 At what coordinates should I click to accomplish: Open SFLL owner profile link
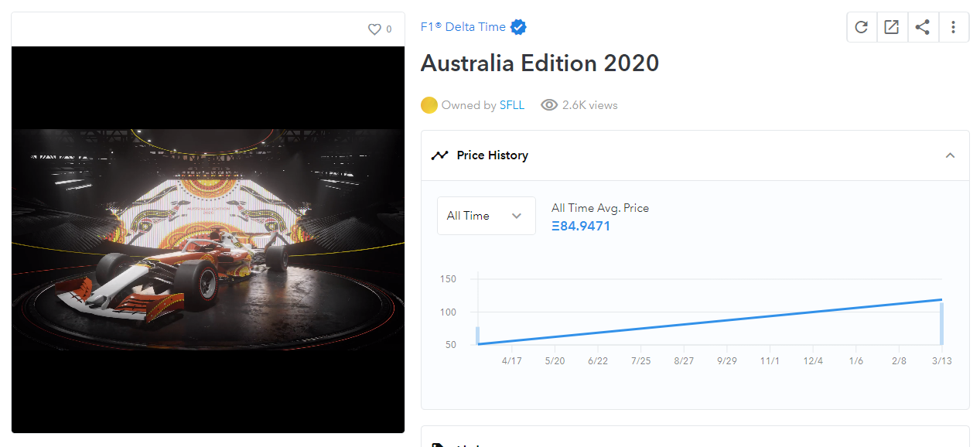(511, 105)
